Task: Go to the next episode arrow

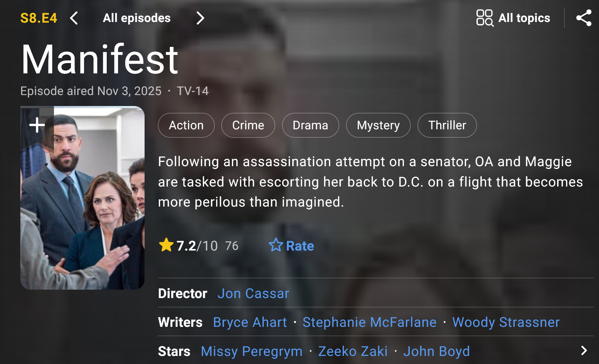Action: [200, 18]
